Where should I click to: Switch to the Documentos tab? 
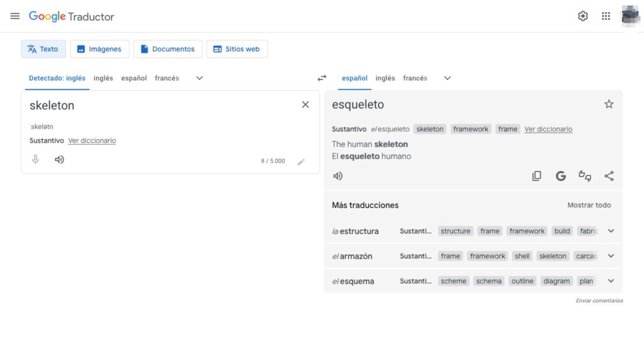coord(167,49)
